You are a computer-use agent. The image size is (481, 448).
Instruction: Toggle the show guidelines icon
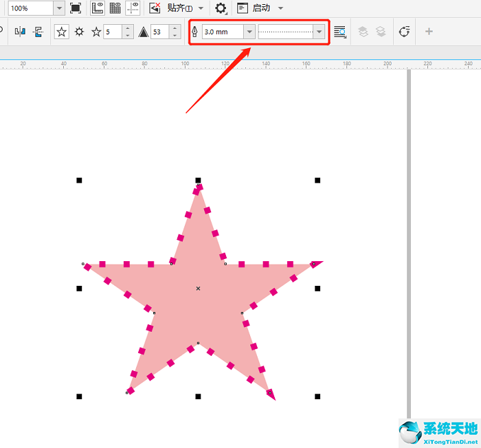coord(133,8)
